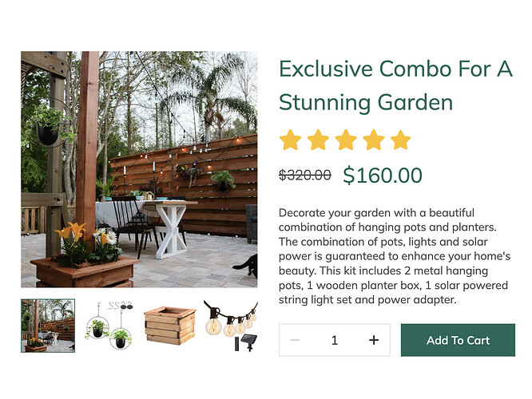532x399 pixels.
Task: Select the fifth rating star
Action: [x=400, y=140]
